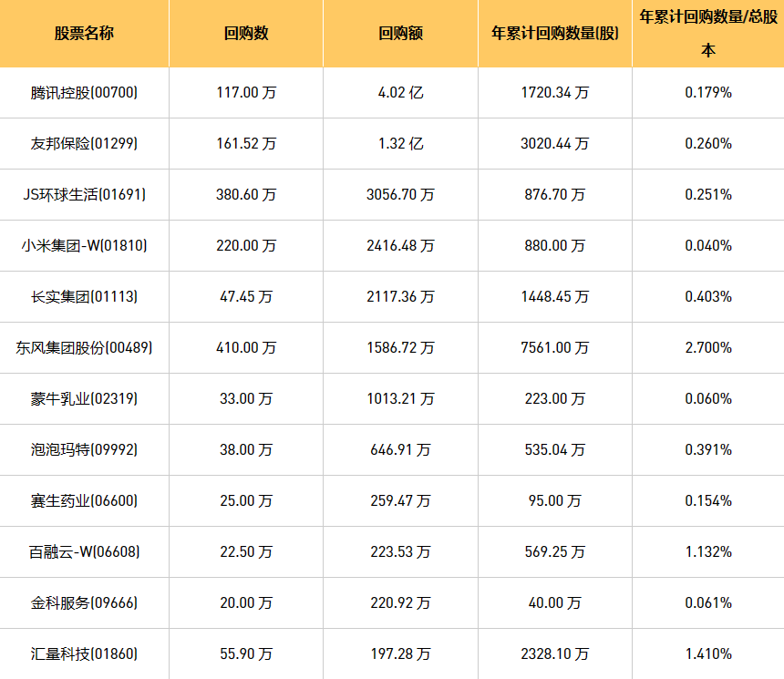
Task: Click the 20.00 万 buyback count cell
Action: tap(246, 602)
